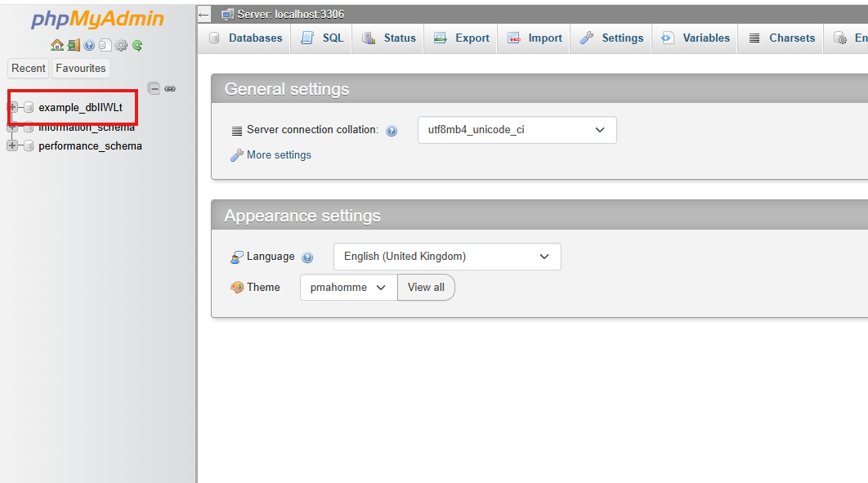Viewport: 868px width, 483px height.
Task: Reload navigation panel with green refresh icon
Action: (136, 46)
